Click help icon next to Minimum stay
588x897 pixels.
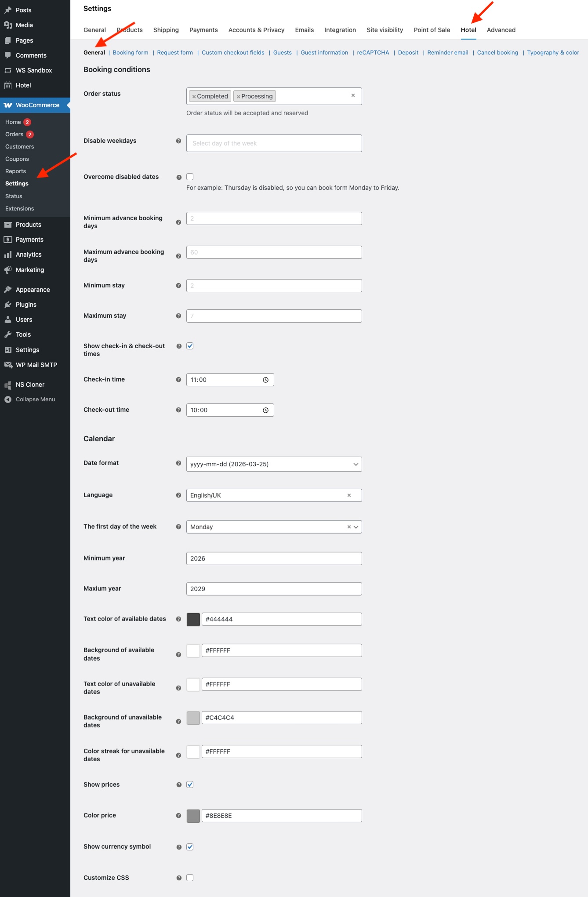(x=178, y=286)
